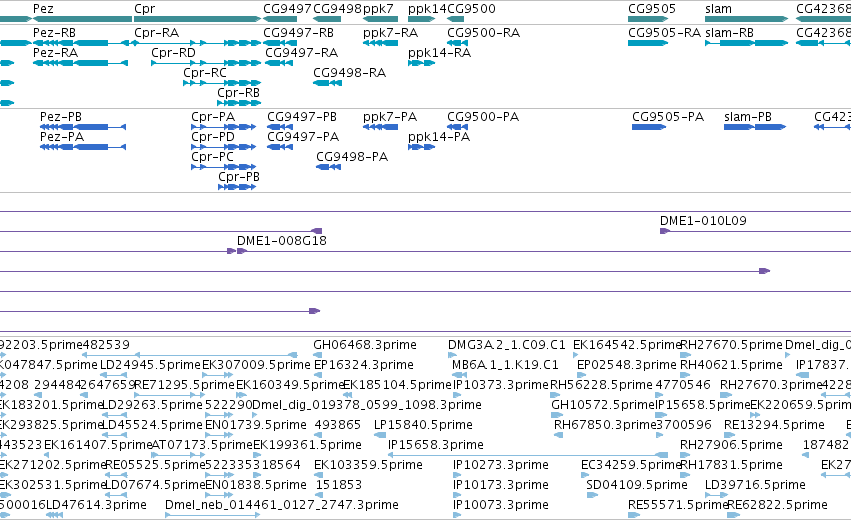This screenshot has width=851, height=520.
Task: Click the ppk7 gene label
Action: tap(378, 9)
